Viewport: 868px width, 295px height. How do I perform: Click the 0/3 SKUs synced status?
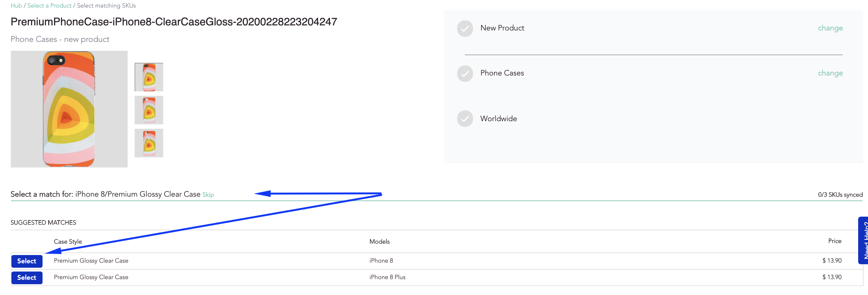pos(840,195)
